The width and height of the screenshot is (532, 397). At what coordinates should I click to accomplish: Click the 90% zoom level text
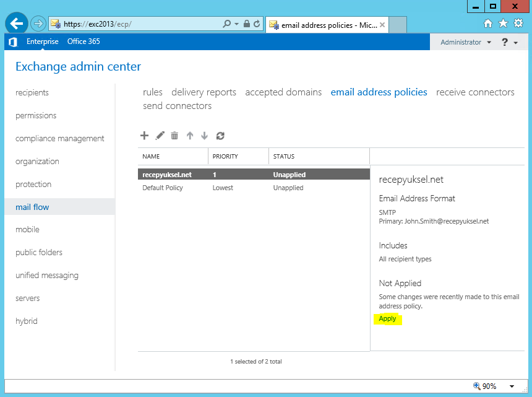pos(489,386)
